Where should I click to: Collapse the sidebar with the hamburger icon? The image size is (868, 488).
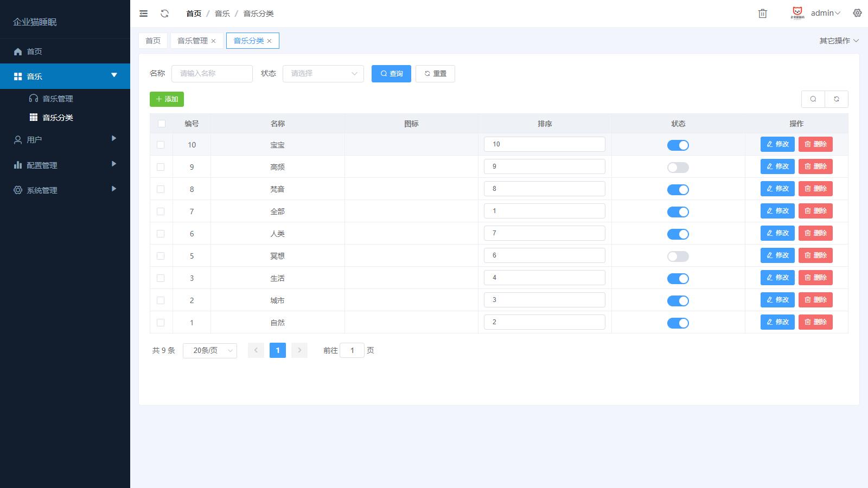tap(143, 14)
